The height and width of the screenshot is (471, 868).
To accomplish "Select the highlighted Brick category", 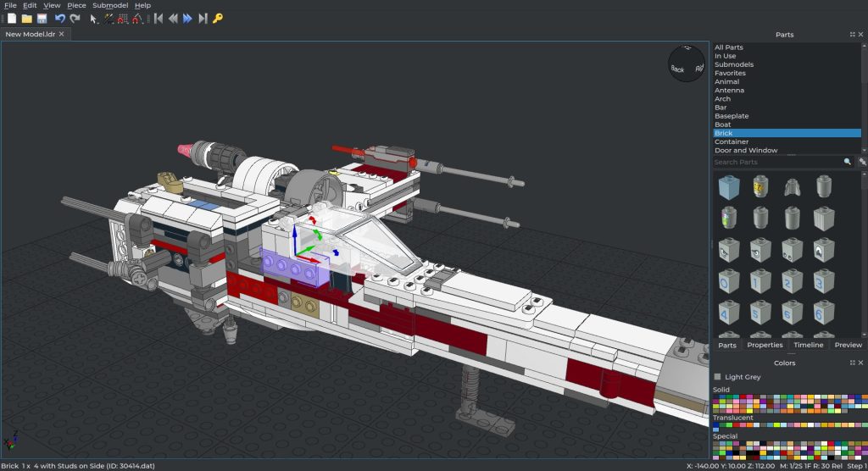I will (787, 133).
